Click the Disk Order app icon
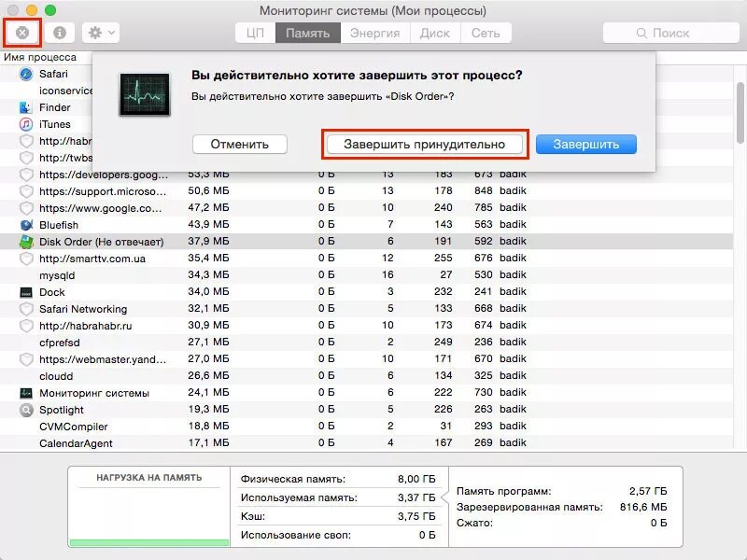Viewport: 747px width, 560px height. 26,242
